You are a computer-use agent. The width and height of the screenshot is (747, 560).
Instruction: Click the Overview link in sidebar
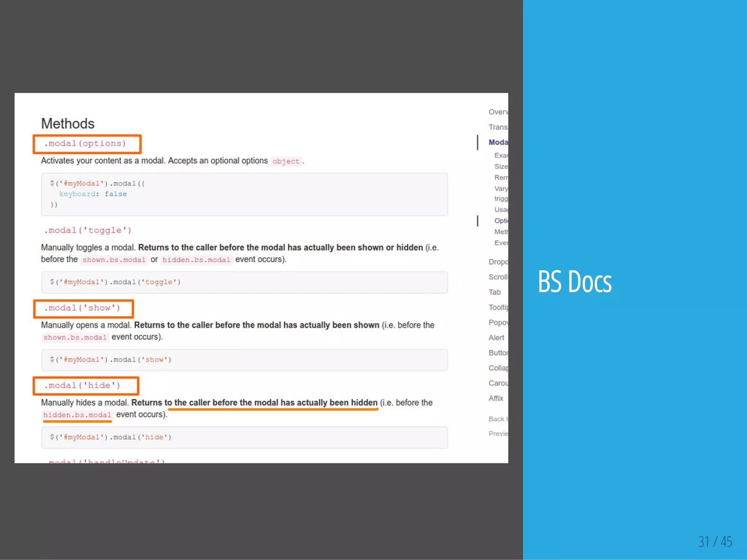click(x=498, y=112)
